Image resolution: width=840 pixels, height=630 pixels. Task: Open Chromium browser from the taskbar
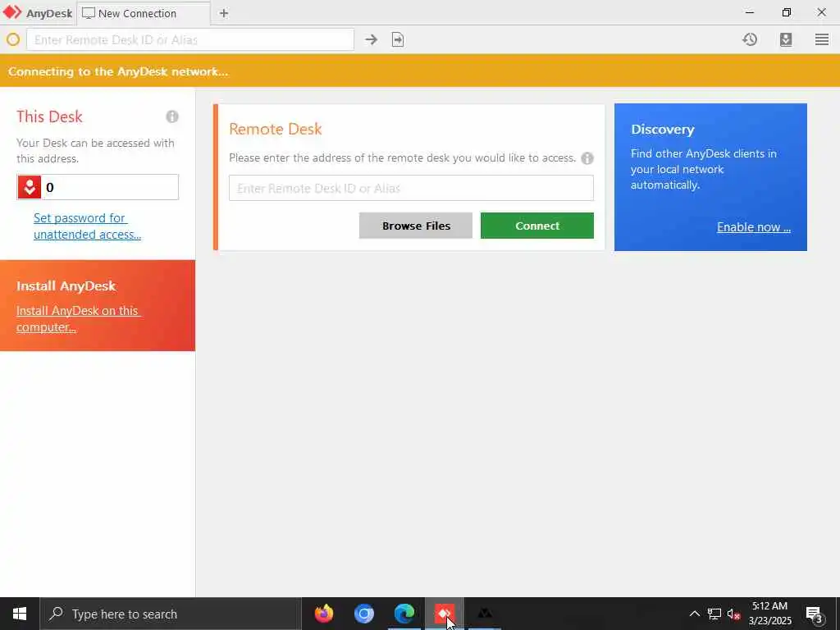coord(363,614)
